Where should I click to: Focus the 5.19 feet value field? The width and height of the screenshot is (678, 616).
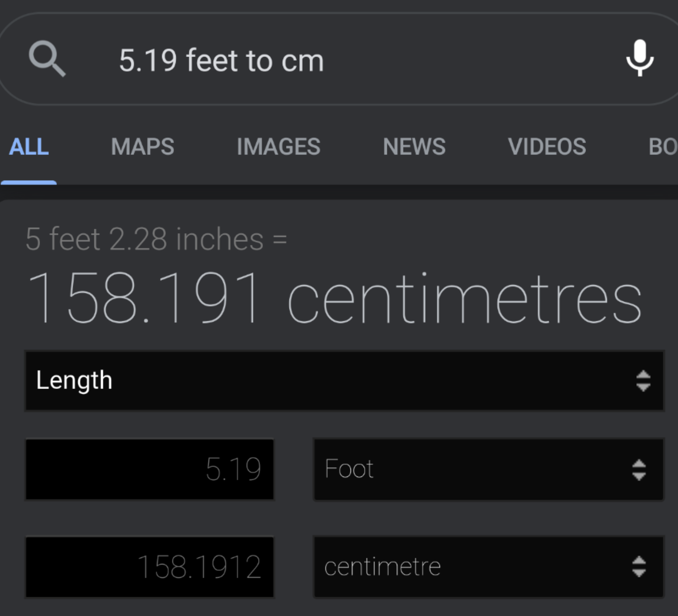(150, 469)
